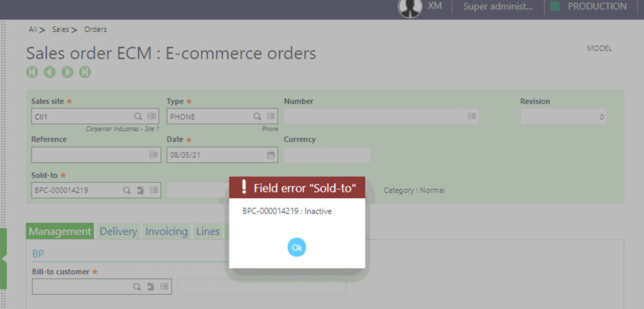Switch to the Delivery tab

118,231
